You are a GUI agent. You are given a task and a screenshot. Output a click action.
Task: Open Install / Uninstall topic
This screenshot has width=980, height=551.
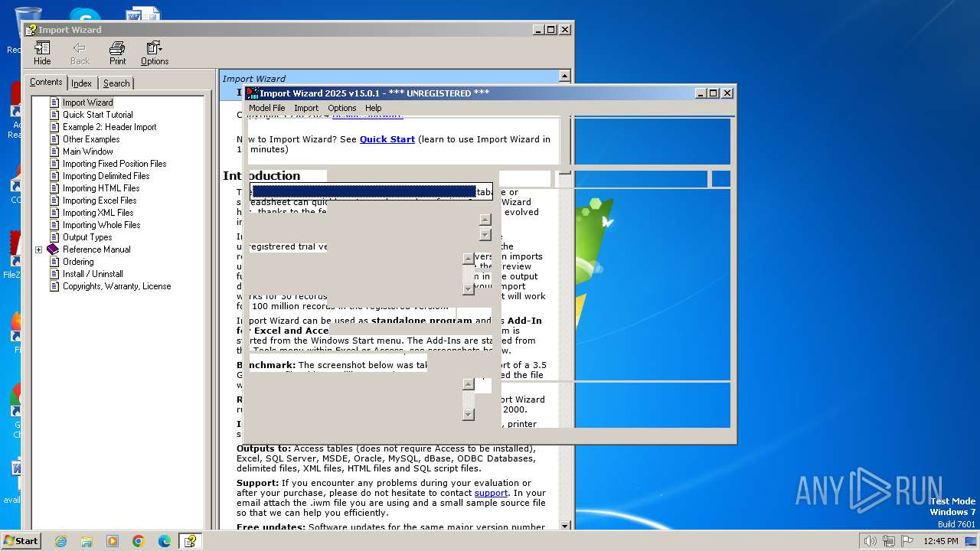tap(93, 274)
